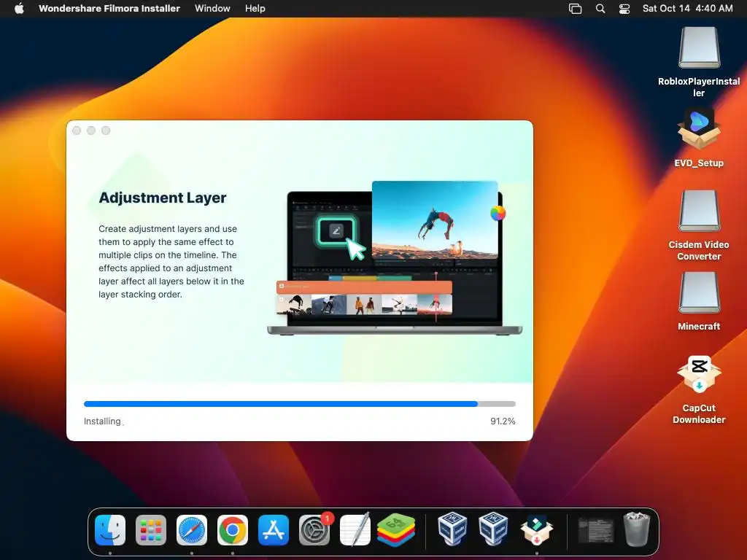Open System Settings from the dock
The image size is (747, 560).
click(x=314, y=530)
